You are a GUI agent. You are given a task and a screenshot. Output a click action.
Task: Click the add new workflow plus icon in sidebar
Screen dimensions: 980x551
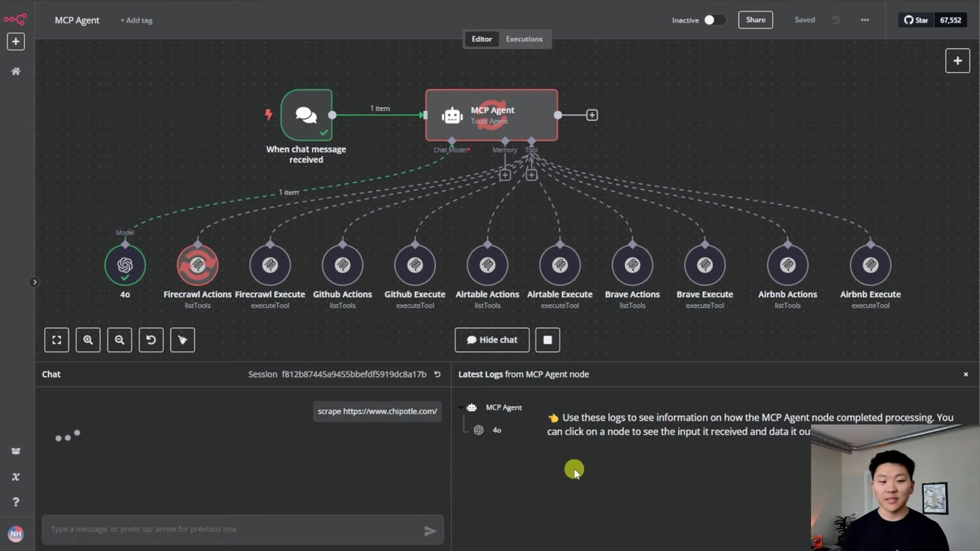[x=15, y=42]
